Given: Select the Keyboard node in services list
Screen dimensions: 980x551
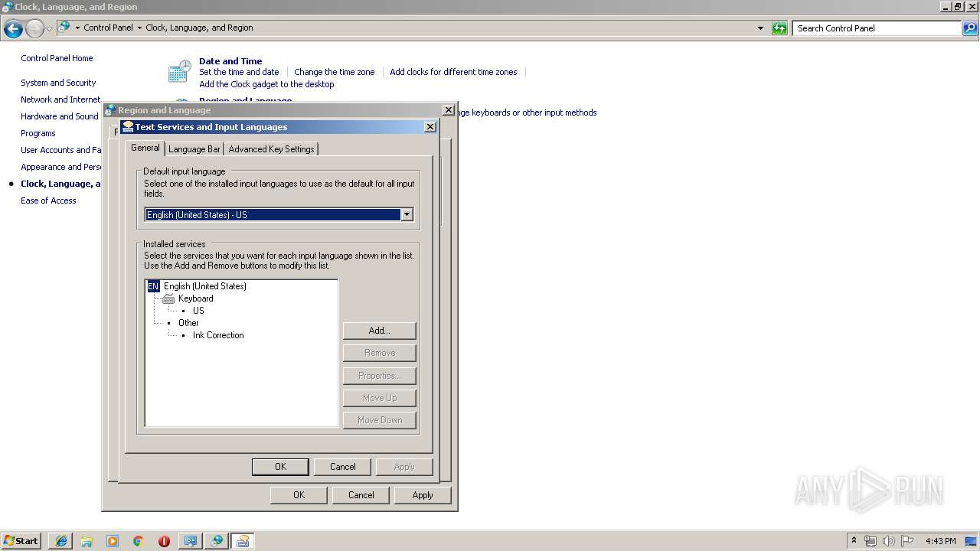Looking at the screenshot, I should [x=196, y=298].
